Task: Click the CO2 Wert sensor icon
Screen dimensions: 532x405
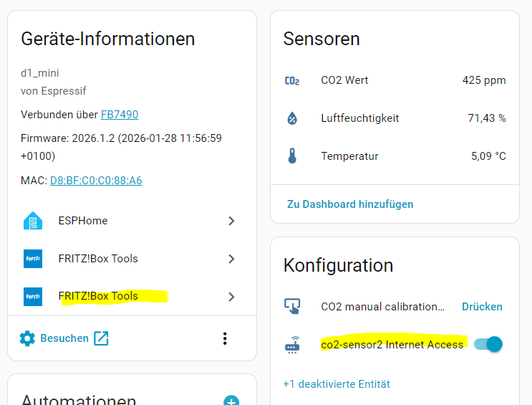Action: point(292,80)
